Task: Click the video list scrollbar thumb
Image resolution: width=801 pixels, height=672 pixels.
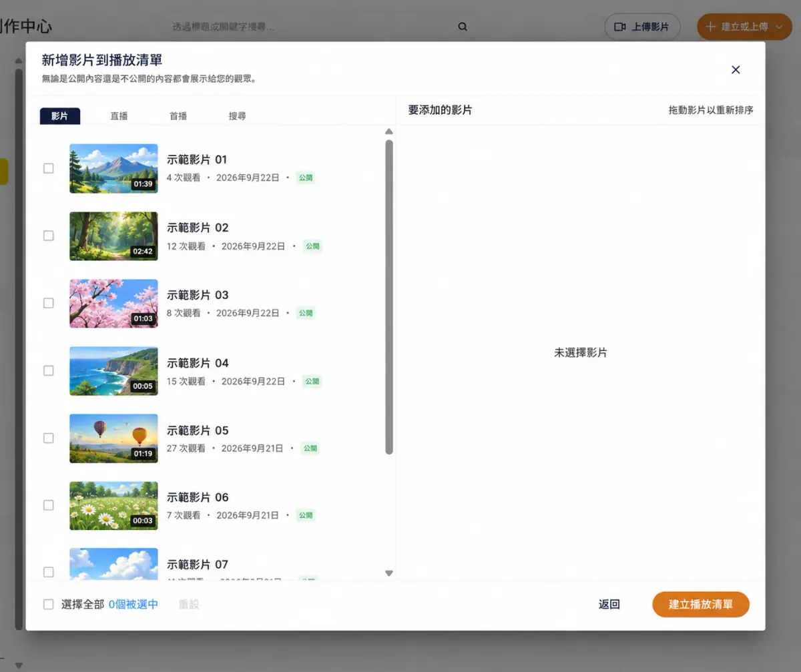Action: [389, 297]
